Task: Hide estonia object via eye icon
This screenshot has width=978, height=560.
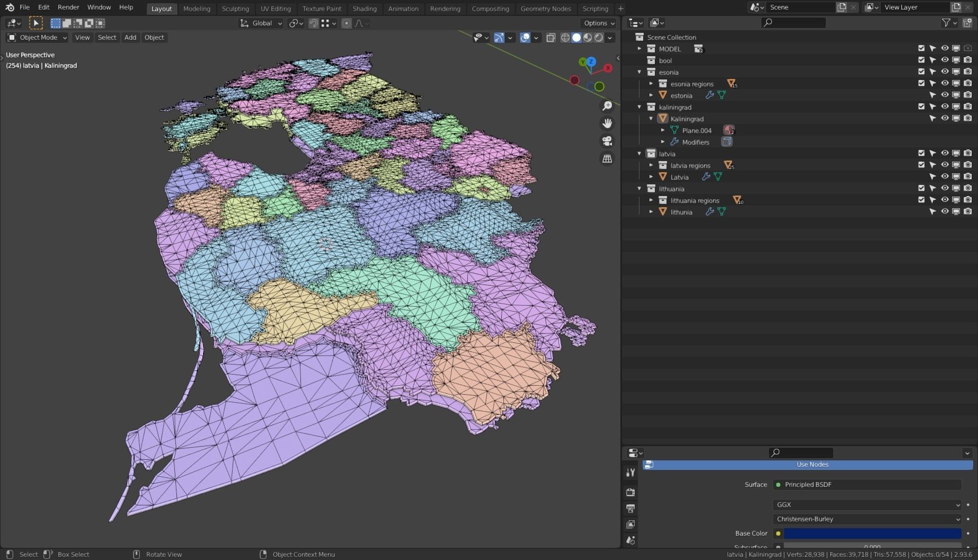Action: click(945, 95)
